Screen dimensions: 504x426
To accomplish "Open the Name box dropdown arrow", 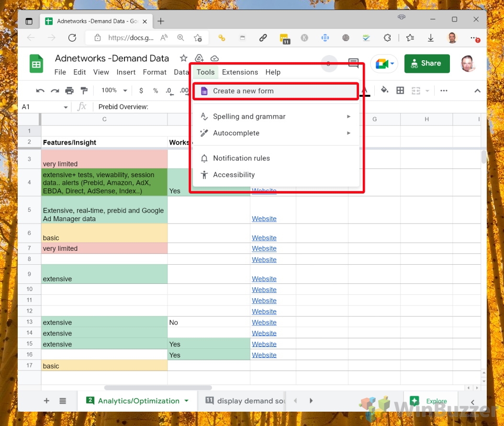I will click(66, 107).
